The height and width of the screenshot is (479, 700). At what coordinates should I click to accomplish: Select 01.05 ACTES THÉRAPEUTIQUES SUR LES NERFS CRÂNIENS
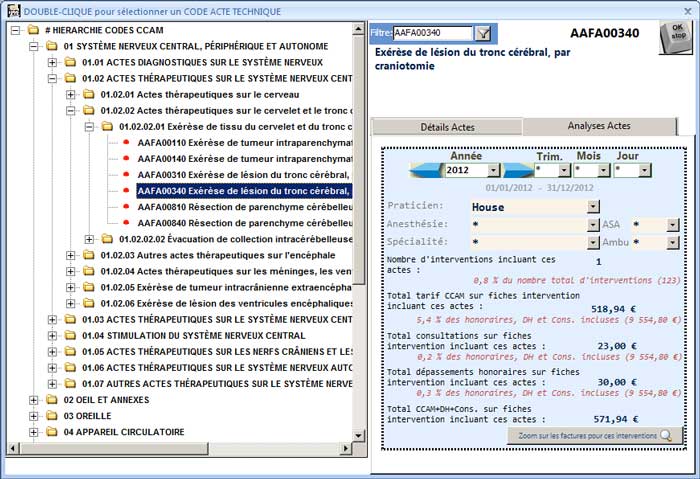pos(217,352)
